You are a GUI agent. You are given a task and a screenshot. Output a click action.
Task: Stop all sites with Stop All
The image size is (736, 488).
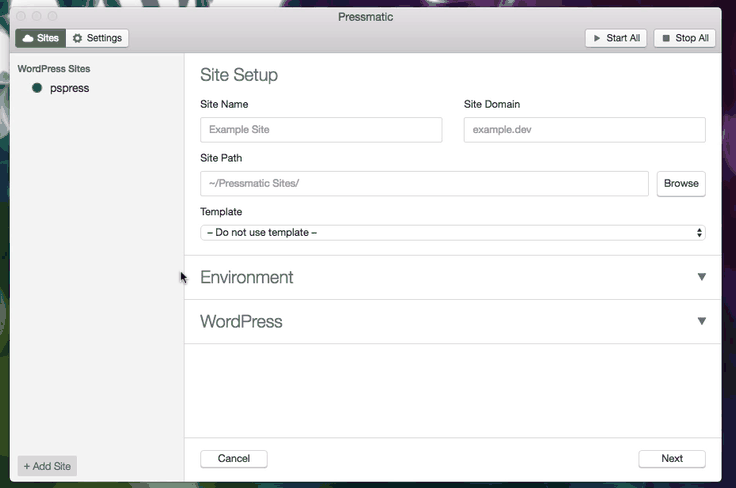(x=685, y=38)
